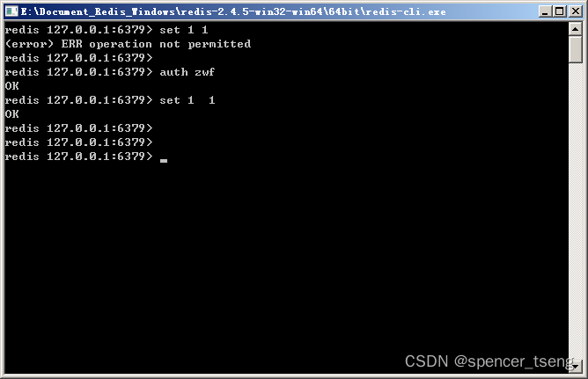Click the last redis 127.0.0.1:6379> prompt
The height and width of the screenshot is (379, 588).
78,157
